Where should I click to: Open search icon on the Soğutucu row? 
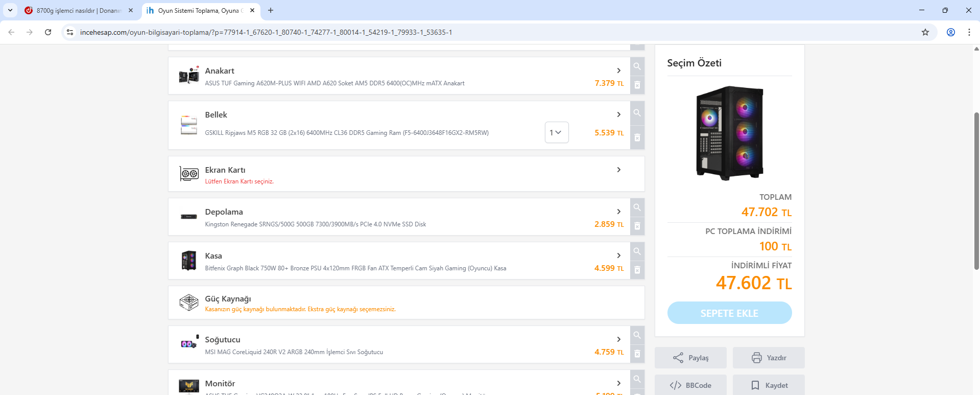[637, 335]
